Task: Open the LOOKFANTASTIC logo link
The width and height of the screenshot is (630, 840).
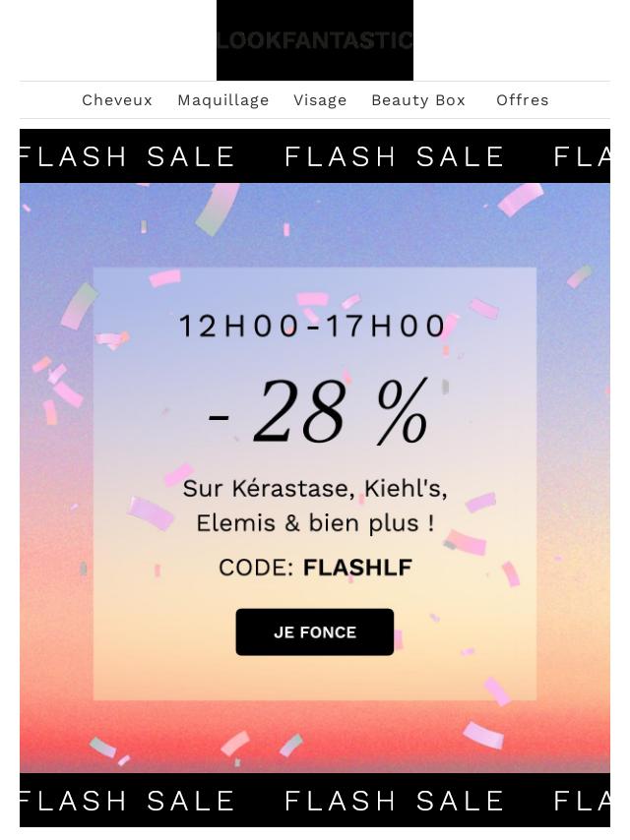Action: tap(315, 40)
